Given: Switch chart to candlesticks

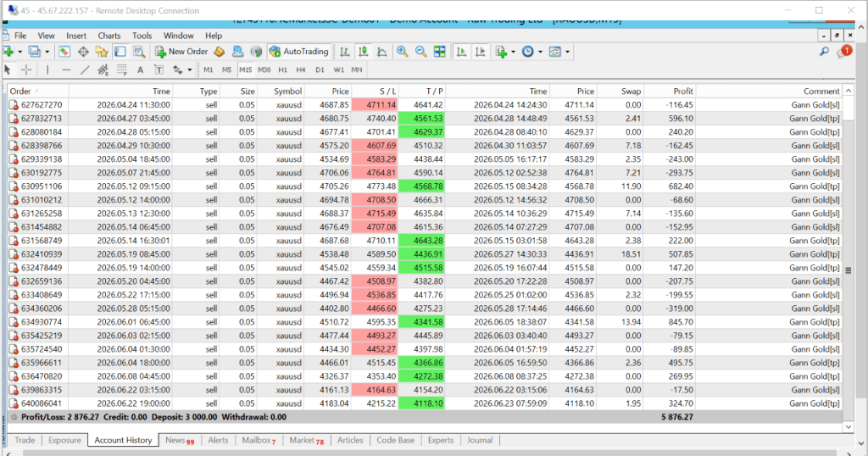Looking at the screenshot, I should pos(363,52).
